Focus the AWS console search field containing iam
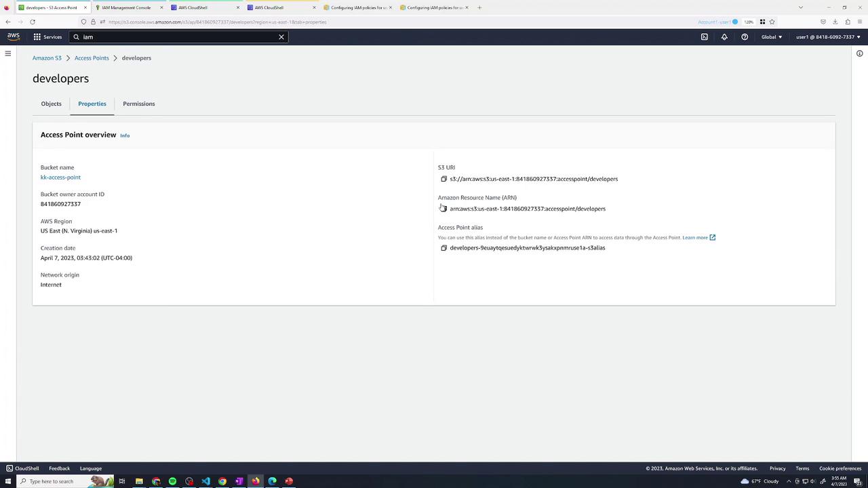Screen dimensions: 868x488 (179, 37)
